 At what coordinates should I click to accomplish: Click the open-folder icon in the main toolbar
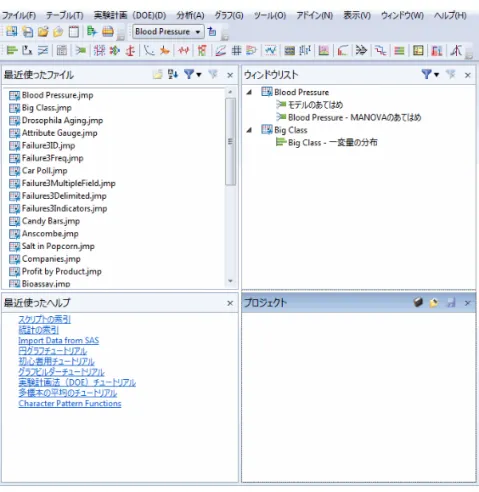tap(43, 32)
